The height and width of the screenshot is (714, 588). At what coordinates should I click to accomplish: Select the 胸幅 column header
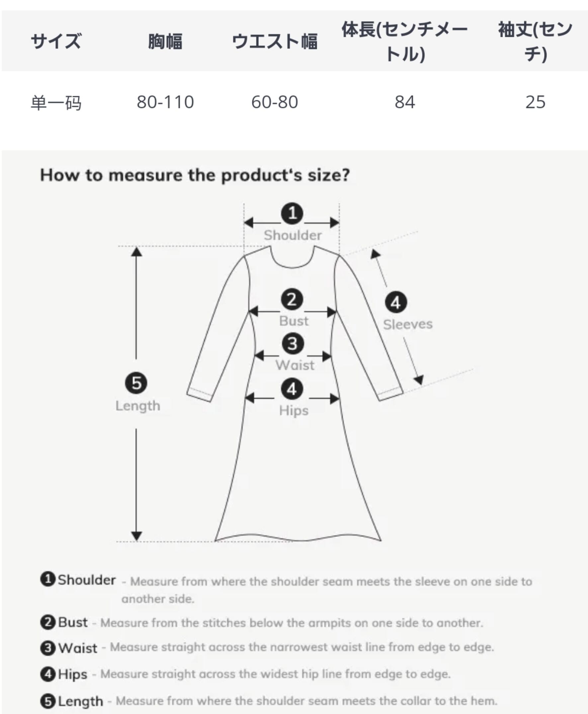click(165, 41)
